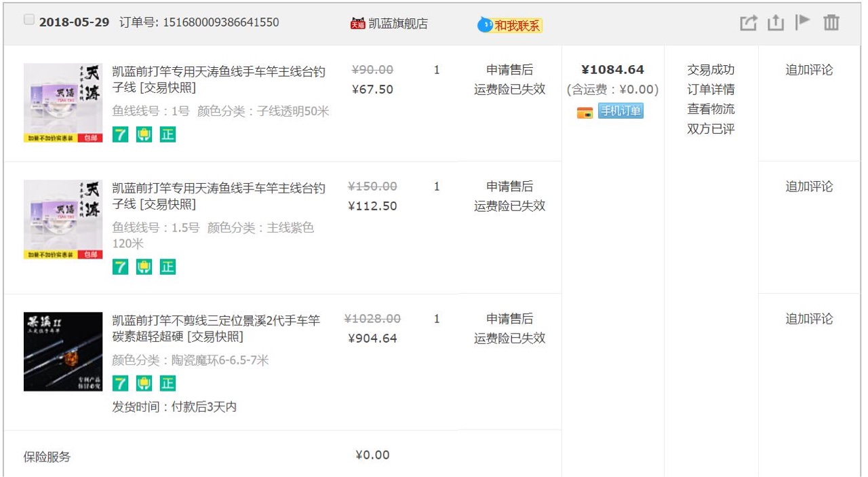The image size is (868, 477).
Task: Click the upload tray icon in the order header
Action: (776, 22)
